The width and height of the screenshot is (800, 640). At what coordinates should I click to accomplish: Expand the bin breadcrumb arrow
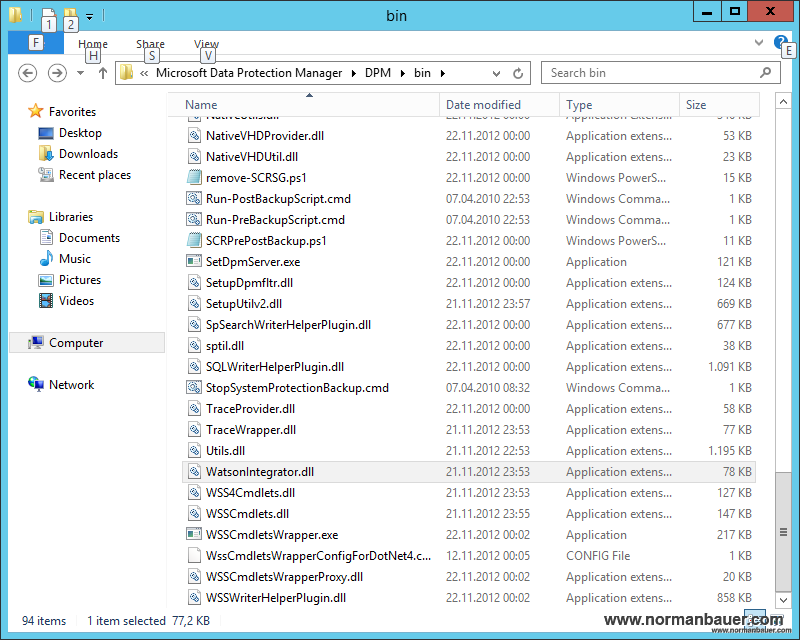point(443,73)
